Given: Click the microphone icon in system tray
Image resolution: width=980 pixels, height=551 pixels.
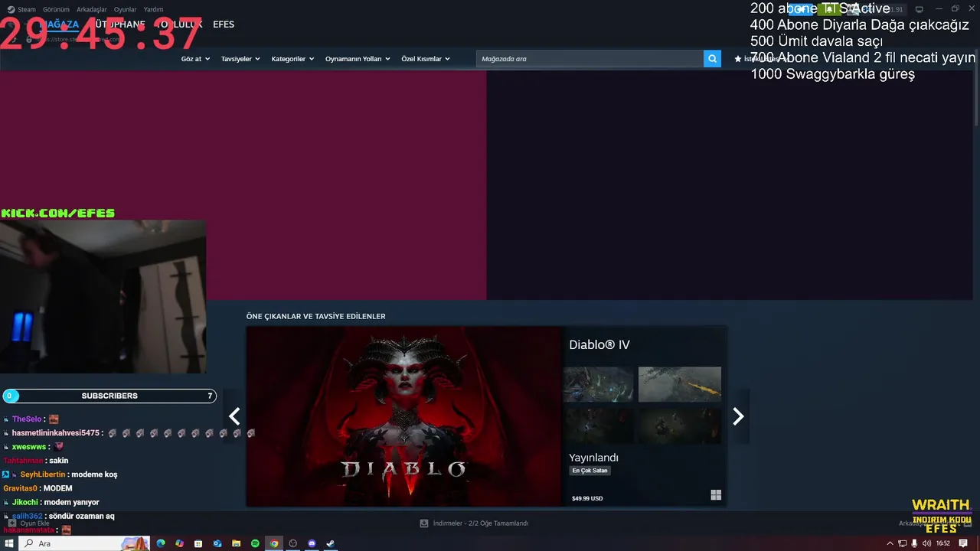Looking at the screenshot, I should (x=914, y=543).
